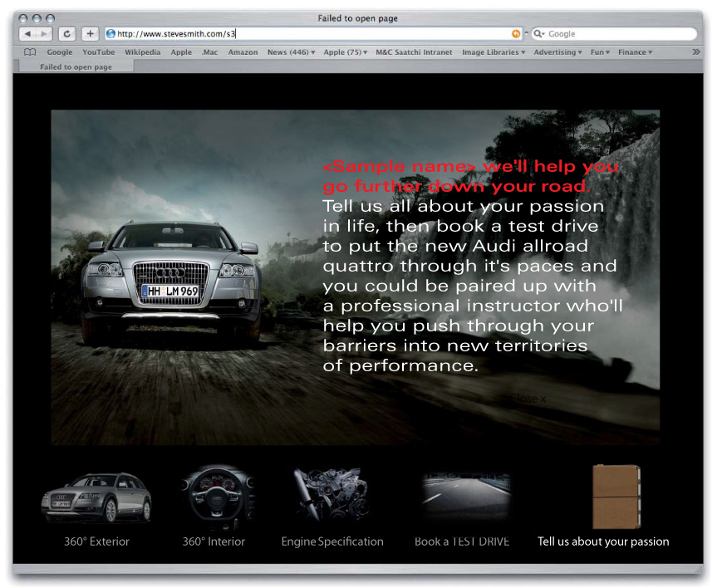The width and height of the screenshot is (722, 588).
Task: Open the YouTube bookmark
Action: (99, 52)
